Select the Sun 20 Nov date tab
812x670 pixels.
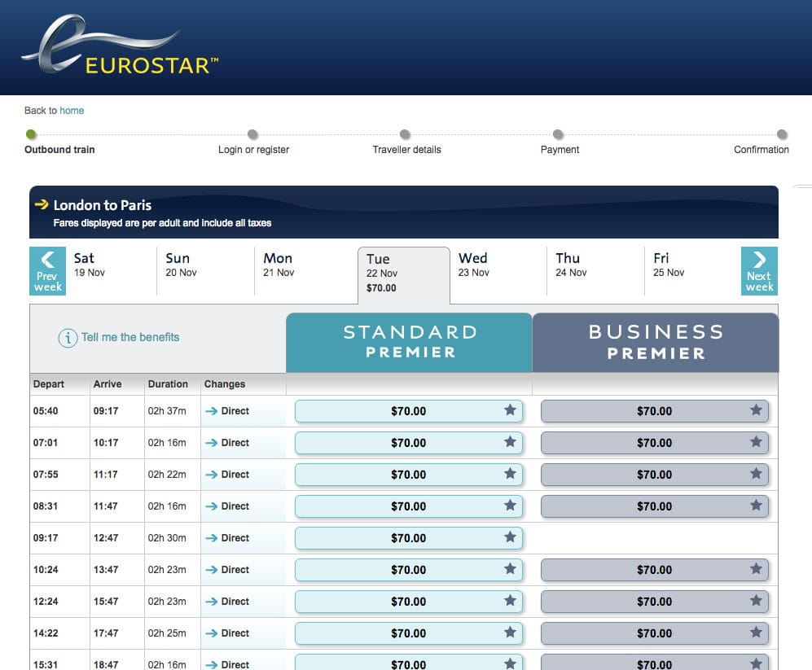tap(205, 271)
